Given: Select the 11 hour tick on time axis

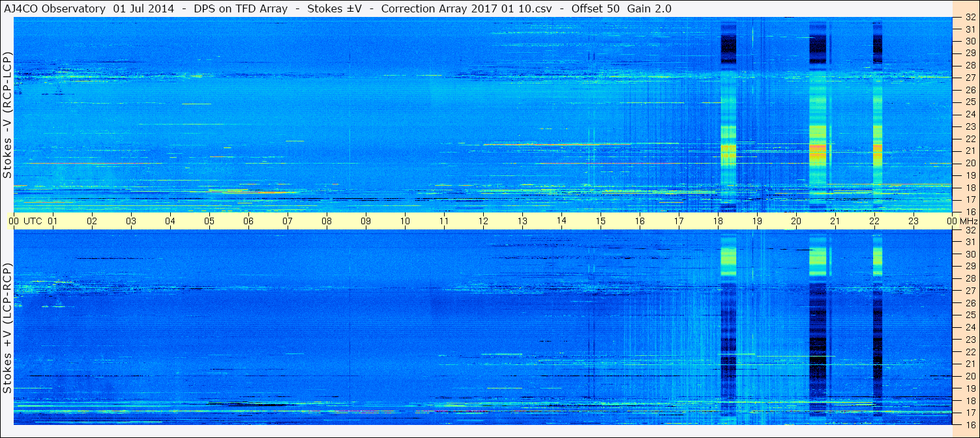Looking at the screenshot, I should [x=444, y=221].
